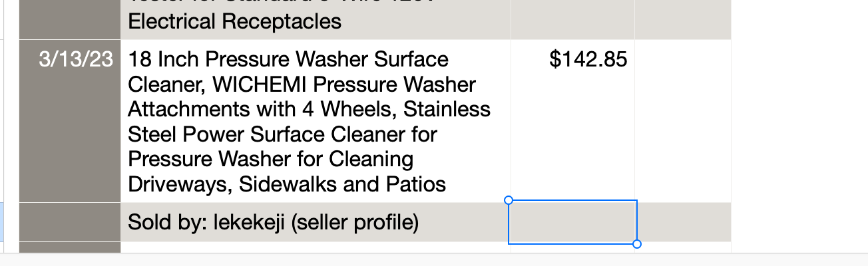Click the gray date cell left of Electrical Receptacles
The height and width of the screenshot is (266, 868).
point(70,19)
